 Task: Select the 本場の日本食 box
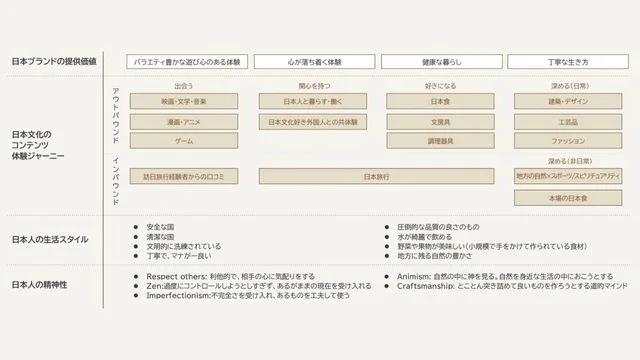coord(568,198)
